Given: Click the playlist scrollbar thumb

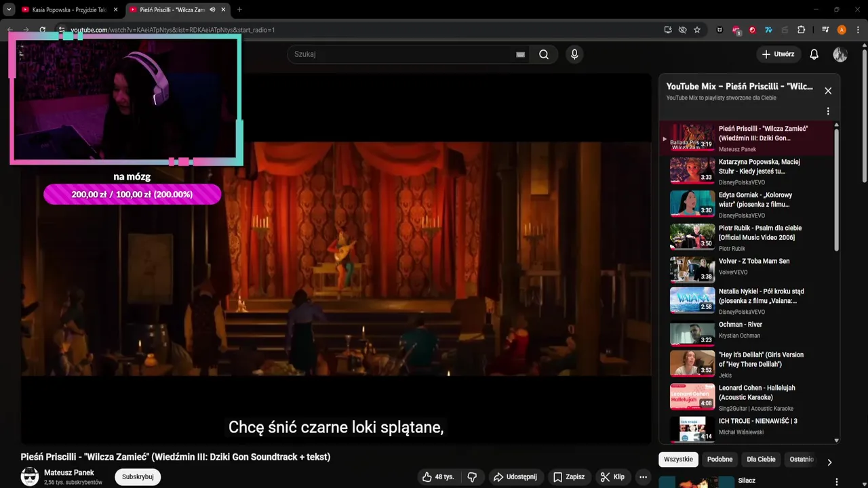Looking at the screenshot, I should pos(836,190).
